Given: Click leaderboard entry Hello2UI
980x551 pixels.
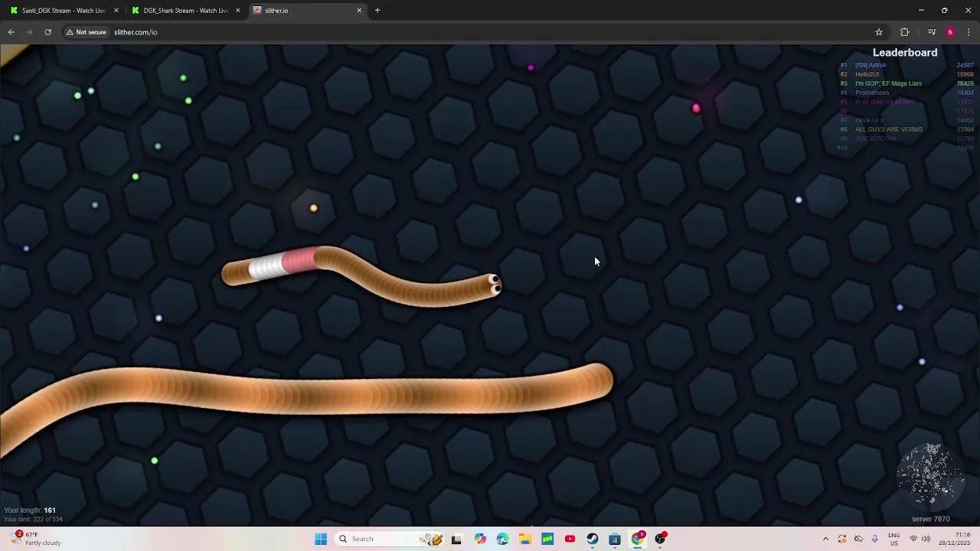Looking at the screenshot, I should [x=867, y=74].
